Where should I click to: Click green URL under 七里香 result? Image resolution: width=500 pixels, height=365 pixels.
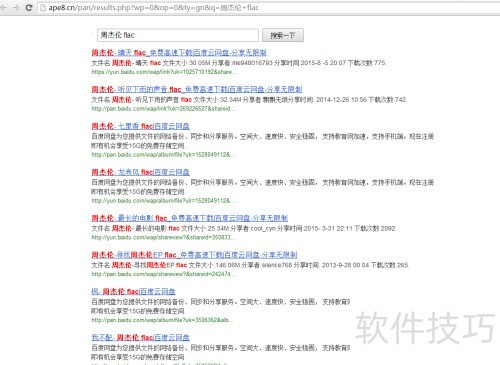[x=163, y=155]
